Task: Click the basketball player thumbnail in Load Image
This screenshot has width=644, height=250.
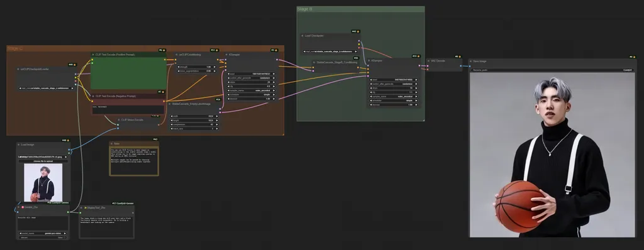Action: pos(43,183)
